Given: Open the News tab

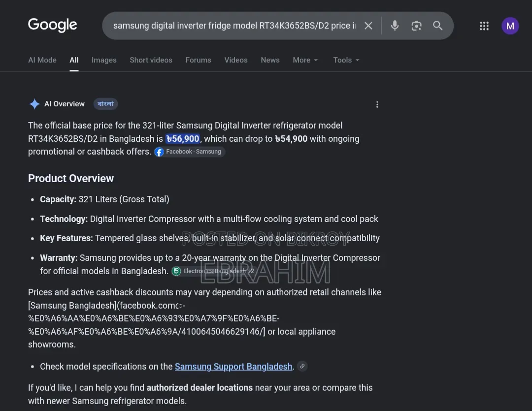Looking at the screenshot, I should (x=270, y=60).
